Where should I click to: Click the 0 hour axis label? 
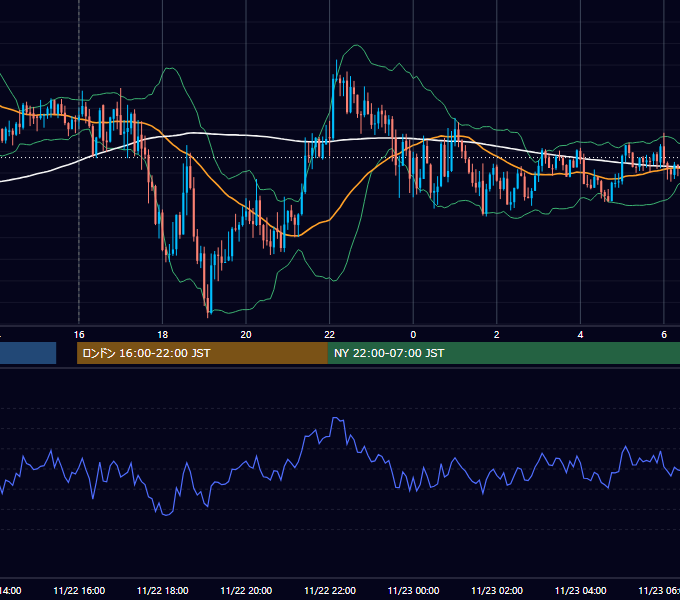coord(413,335)
